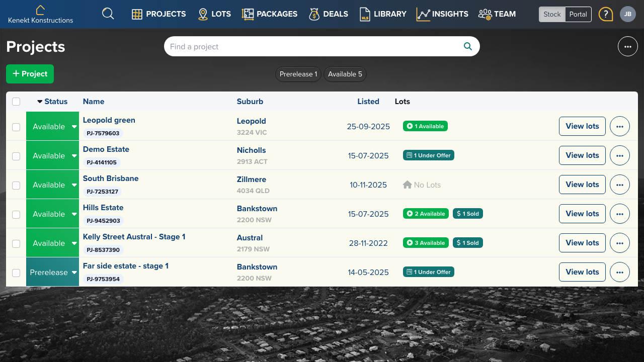Open more actions for Leopold green row
Image resolution: width=644 pixels, height=362 pixels.
tap(620, 126)
